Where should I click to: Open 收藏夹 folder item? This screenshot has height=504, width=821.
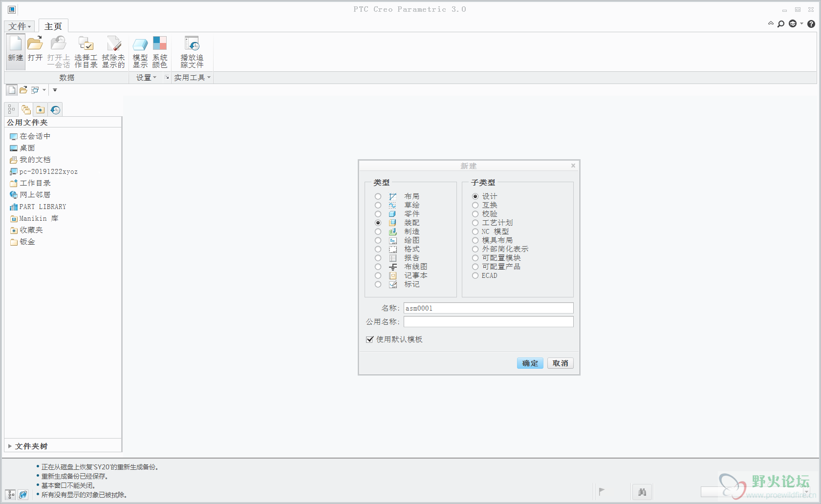pyautogui.click(x=26, y=230)
